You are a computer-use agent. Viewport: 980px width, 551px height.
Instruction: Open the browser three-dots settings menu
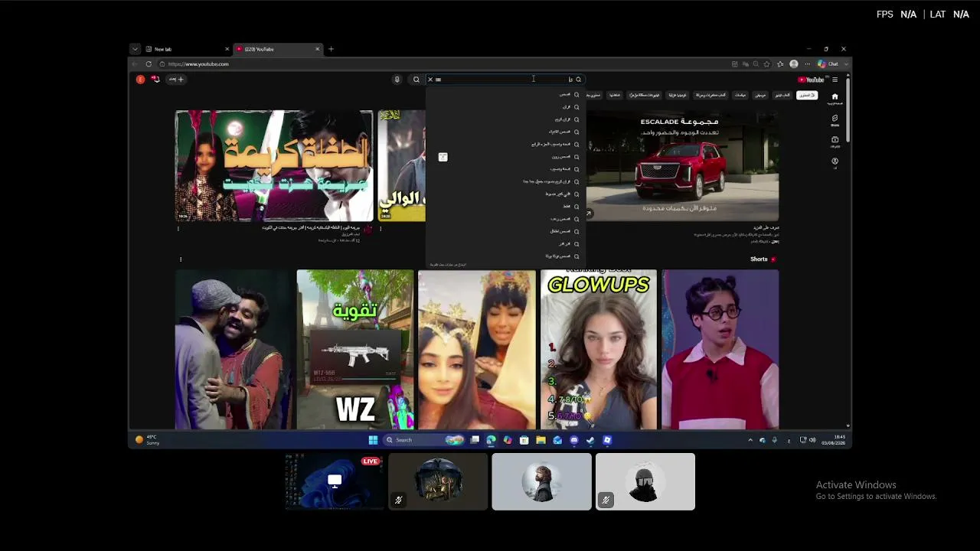tap(807, 64)
